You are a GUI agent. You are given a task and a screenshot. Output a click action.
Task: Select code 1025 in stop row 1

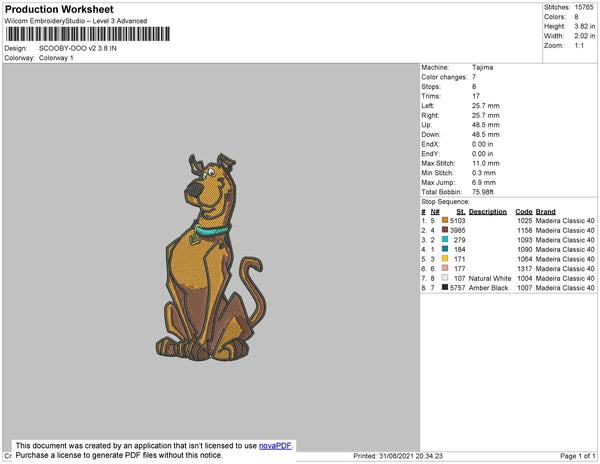click(x=525, y=221)
